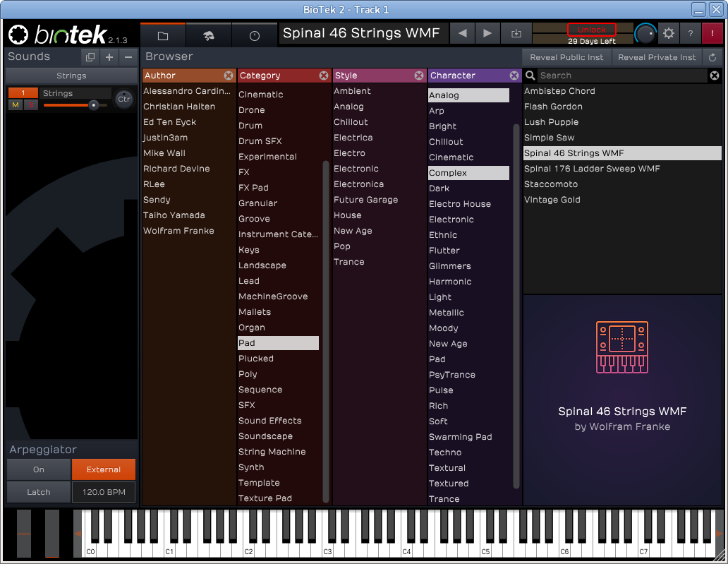The width and height of the screenshot is (728, 564).
Task: Adjust the master volume knob
Action: (645, 34)
